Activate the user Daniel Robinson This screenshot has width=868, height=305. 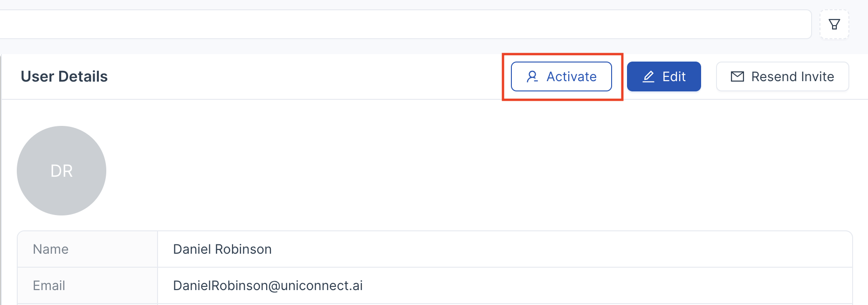pos(561,76)
